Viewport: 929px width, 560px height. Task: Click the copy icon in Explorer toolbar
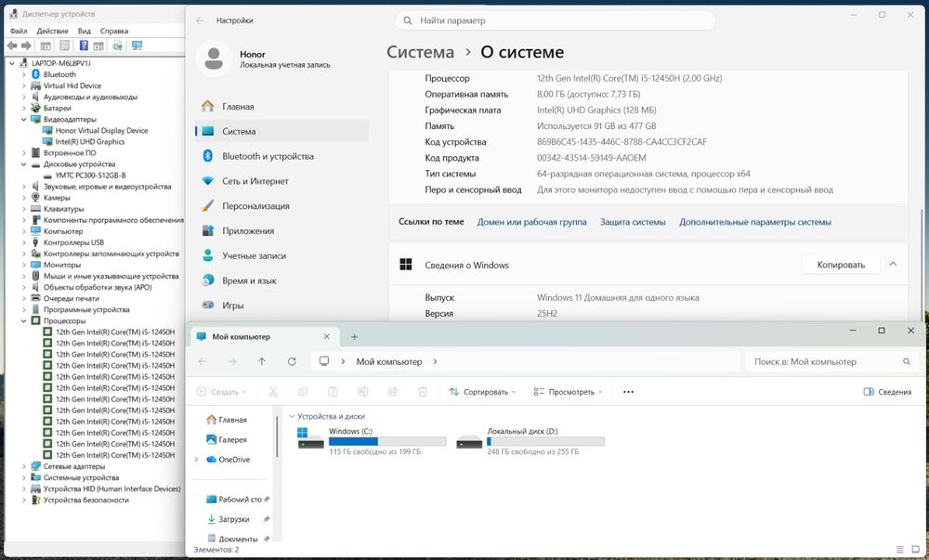[303, 392]
